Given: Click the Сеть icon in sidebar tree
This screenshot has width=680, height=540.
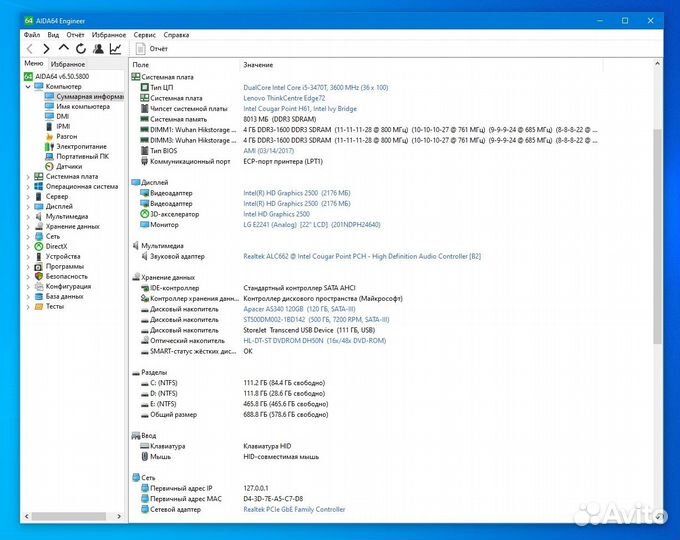Looking at the screenshot, I should (x=39, y=236).
